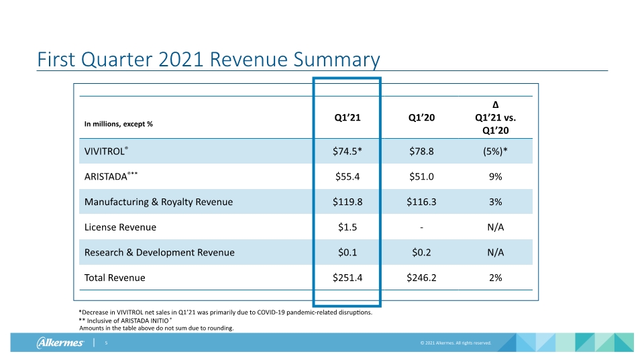Select the $246.2 Q1'20 total revenue

point(421,278)
